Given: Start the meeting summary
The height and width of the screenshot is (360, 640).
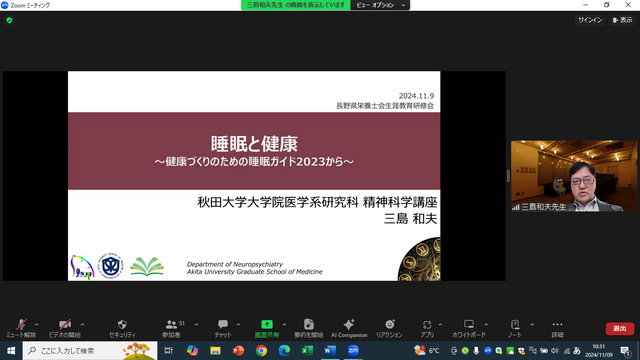Looking at the screenshot, I should (x=309, y=328).
